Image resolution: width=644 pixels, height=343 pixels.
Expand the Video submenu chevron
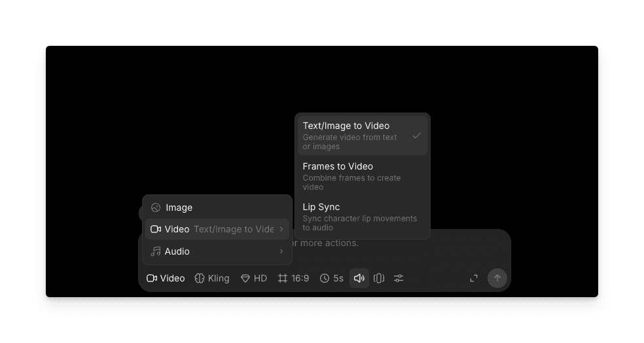coord(281,229)
